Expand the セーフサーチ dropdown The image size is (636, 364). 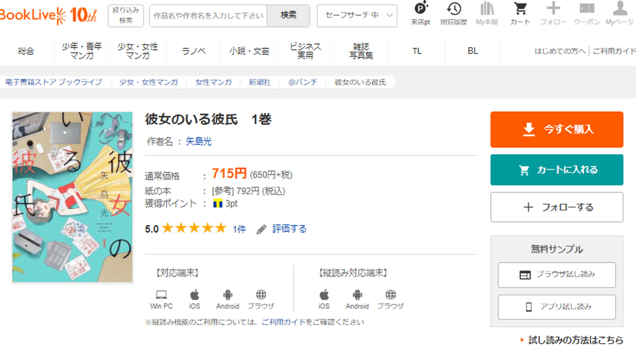pyautogui.click(x=357, y=15)
